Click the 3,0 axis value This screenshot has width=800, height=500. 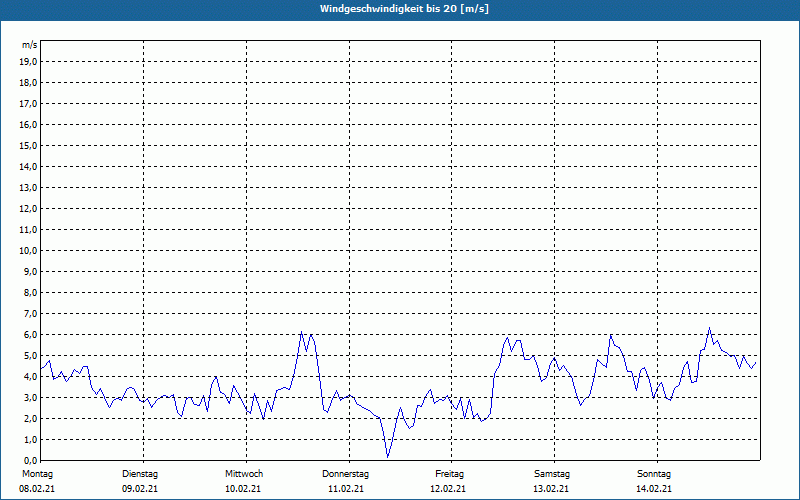point(30,397)
